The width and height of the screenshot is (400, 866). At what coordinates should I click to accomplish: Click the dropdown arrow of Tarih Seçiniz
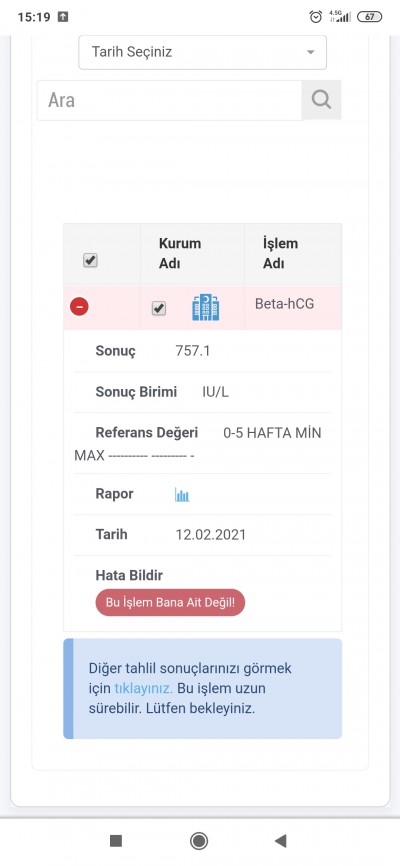tap(310, 52)
